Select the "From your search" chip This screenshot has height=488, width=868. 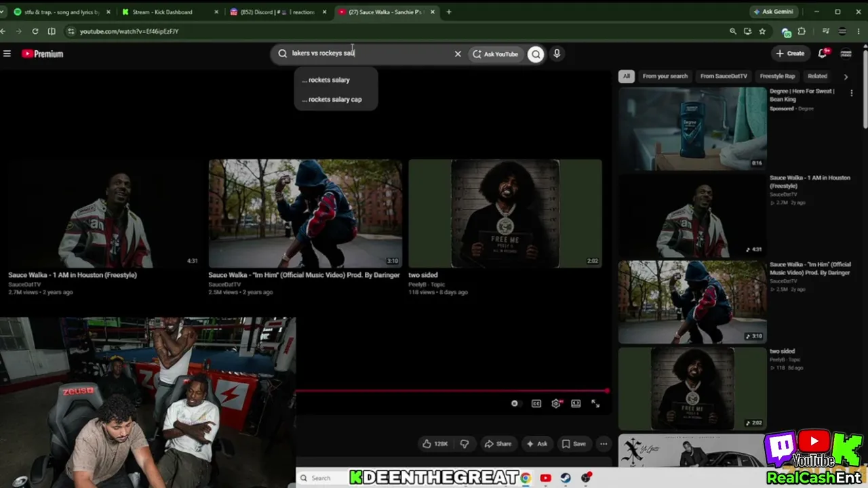[665, 77]
